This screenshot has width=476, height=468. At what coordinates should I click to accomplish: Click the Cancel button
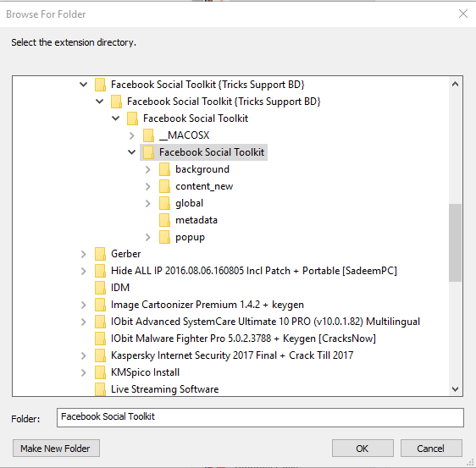[x=431, y=449]
